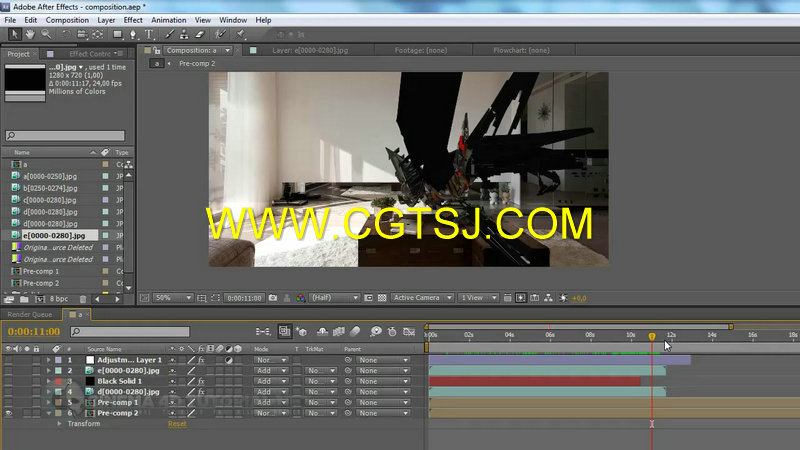
Task: Toggle adjustment layer switch on layer 1
Action: click(x=229, y=360)
